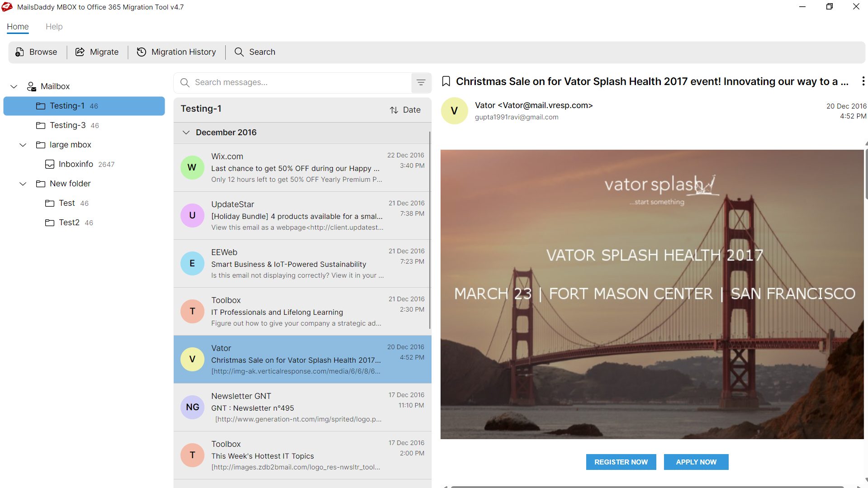
Task: Click the W avatar of Wix.com email
Action: point(192,168)
